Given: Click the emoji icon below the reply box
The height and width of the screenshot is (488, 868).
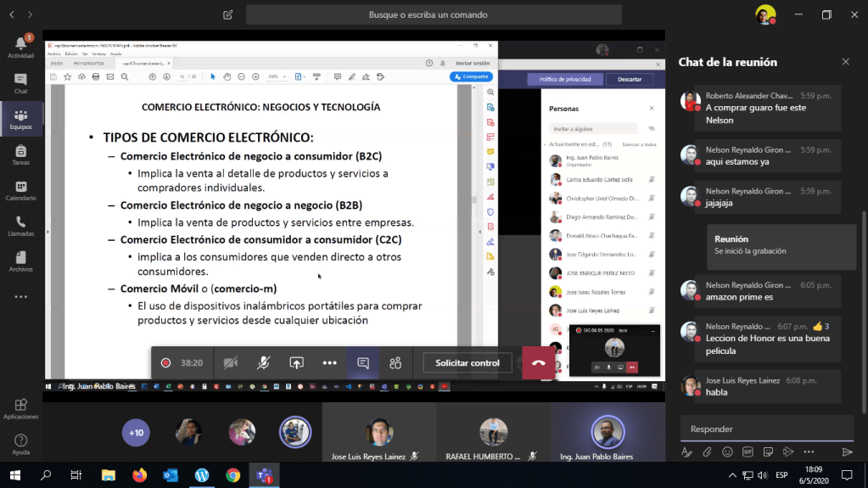Looking at the screenshot, I should coord(726,452).
